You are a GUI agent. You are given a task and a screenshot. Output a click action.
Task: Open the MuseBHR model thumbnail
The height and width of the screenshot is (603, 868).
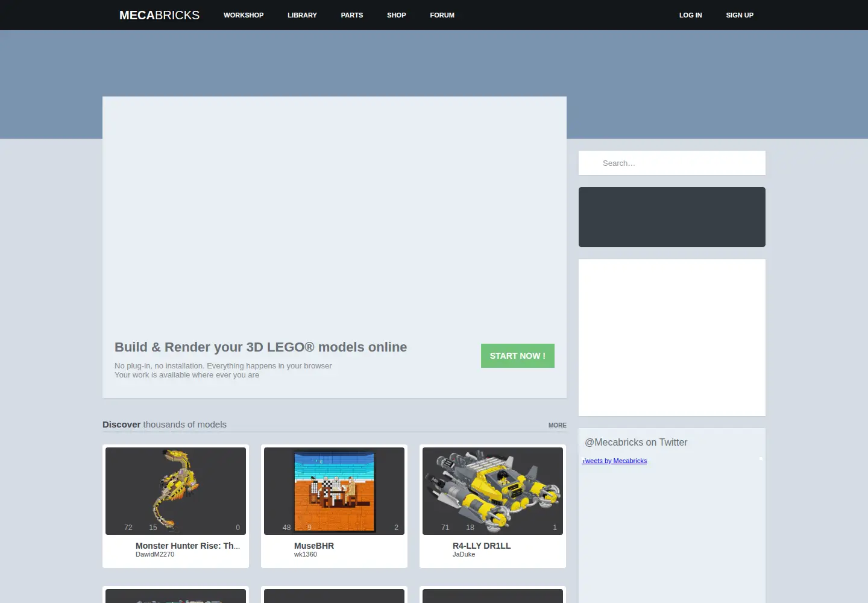point(334,491)
